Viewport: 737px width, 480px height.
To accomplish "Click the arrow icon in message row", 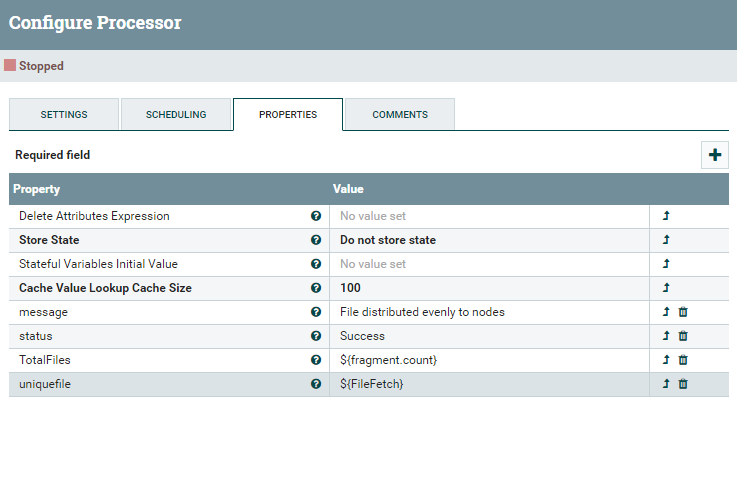I will (666, 312).
